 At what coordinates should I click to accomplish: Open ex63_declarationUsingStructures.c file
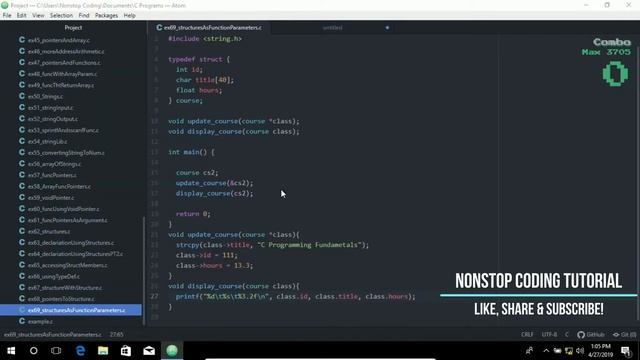coord(71,242)
